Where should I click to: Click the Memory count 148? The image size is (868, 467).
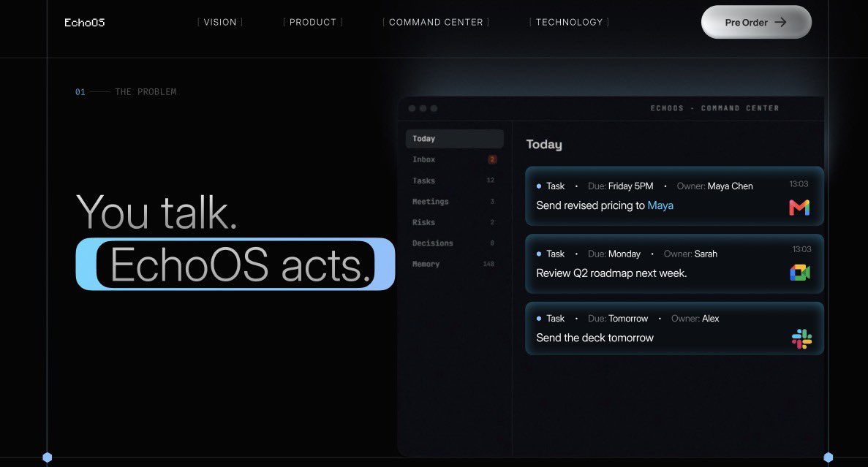488,264
